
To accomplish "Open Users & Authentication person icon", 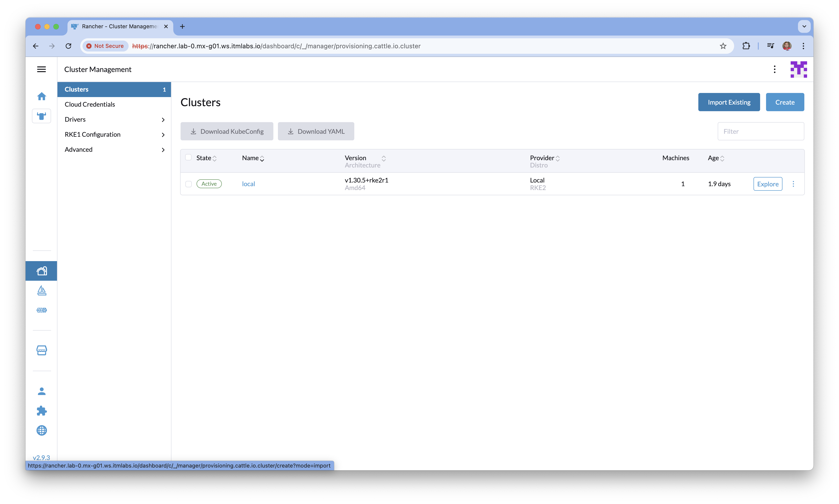I will (x=41, y=391).
